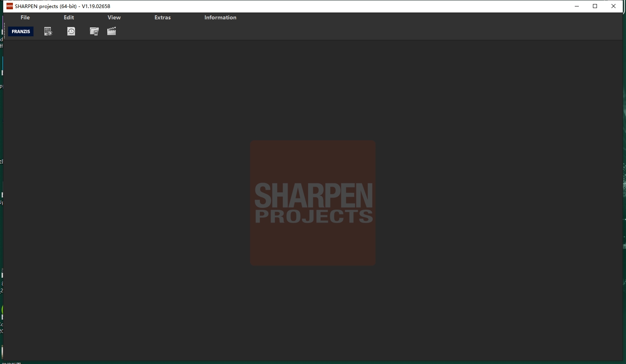Click the clapperboard video icon

coord(112,31)
